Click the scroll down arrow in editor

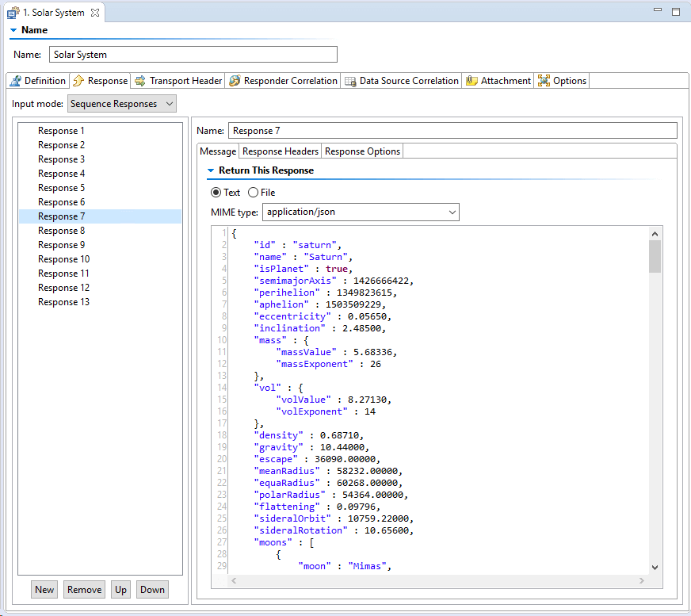[655, 568]
